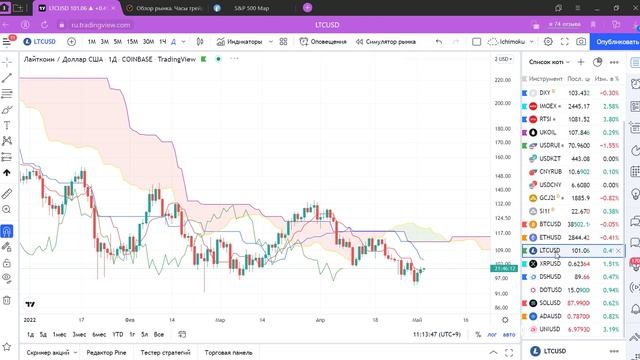
Task: Expand the screener tab dropdown arrow
Action: point(75,352)
